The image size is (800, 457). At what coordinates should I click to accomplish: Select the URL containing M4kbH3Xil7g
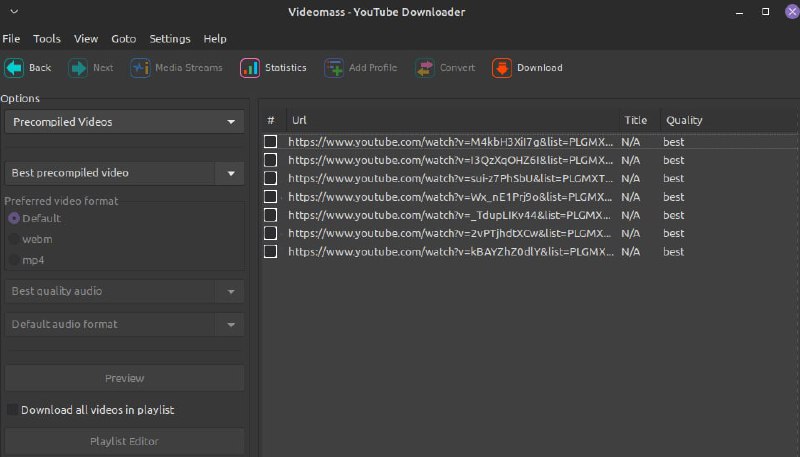click(x=451, y=142)
